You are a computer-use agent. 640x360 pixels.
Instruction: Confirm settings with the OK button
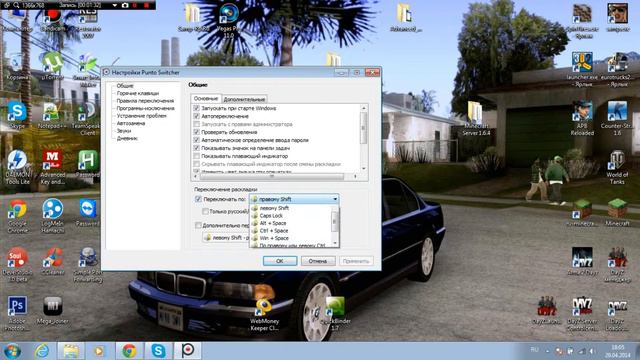pos(280,261)
